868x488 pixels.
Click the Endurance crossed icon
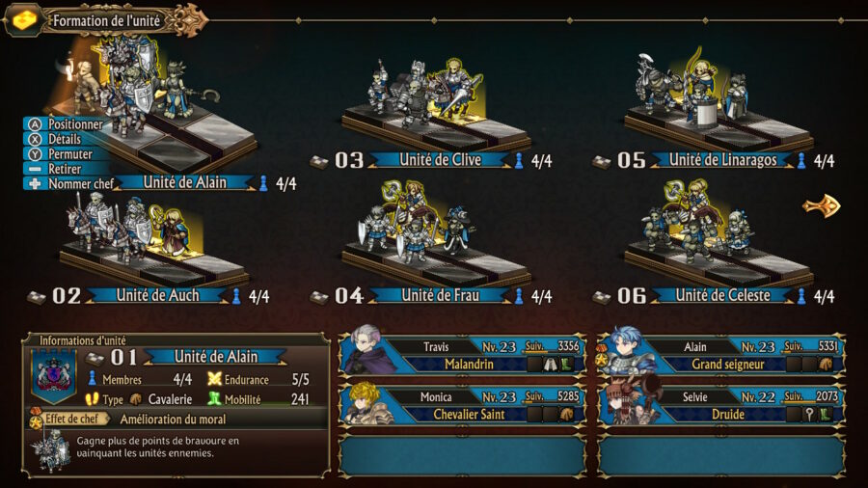point(214,380)
